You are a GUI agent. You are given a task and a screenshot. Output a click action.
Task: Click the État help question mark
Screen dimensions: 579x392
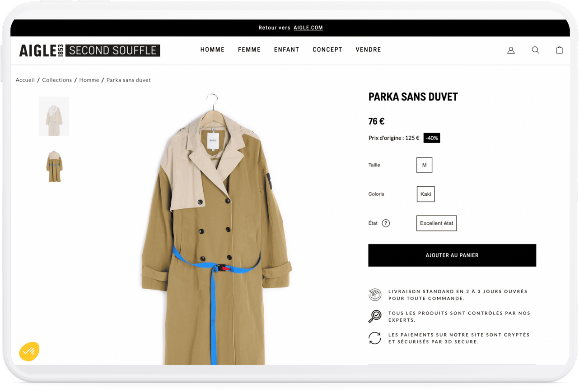(x=386, y=223)
